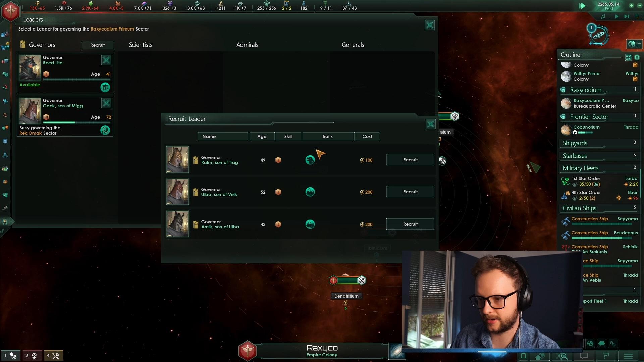This screenshot has width=644, height=362.
Task: Recruit Amik, son of Ulba
Action: click(410, 224)
